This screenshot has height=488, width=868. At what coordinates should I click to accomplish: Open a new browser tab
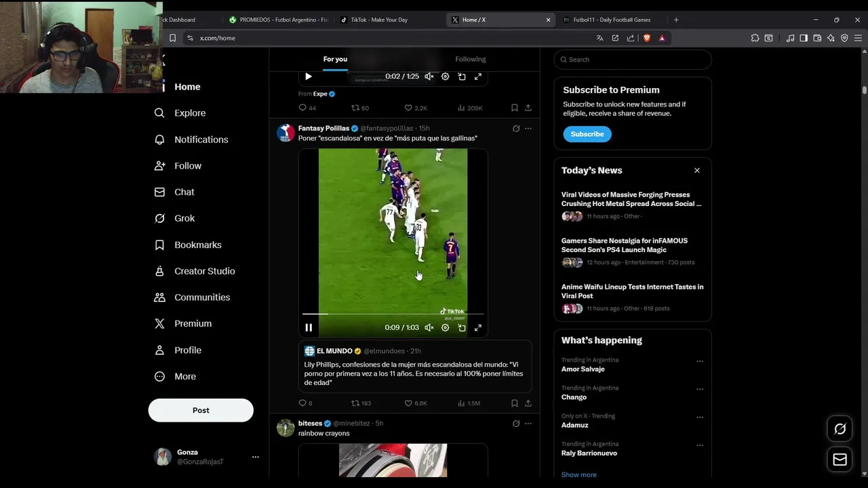[676, 20]
